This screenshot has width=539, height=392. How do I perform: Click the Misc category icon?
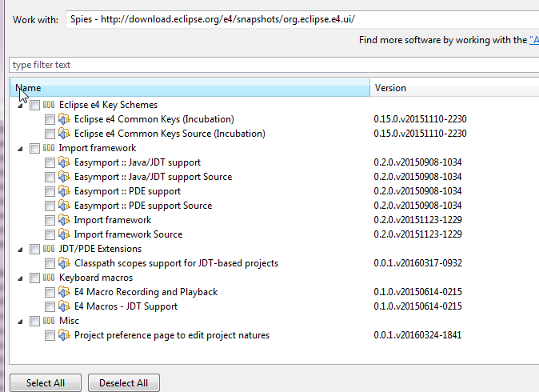point(49,321)
